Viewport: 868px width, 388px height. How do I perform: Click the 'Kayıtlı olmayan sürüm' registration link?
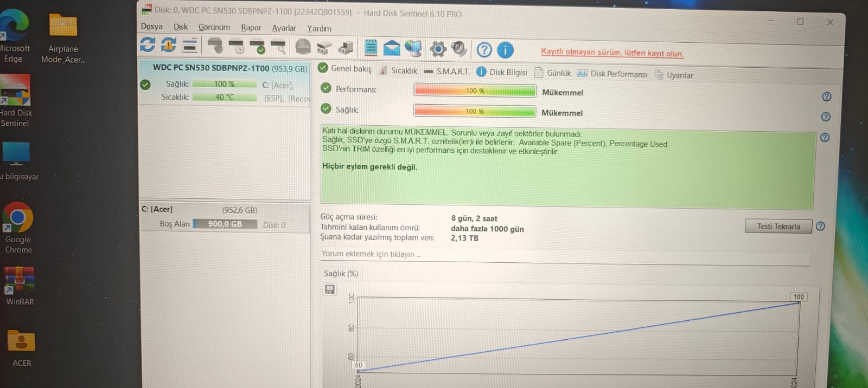tap(612, 53)
